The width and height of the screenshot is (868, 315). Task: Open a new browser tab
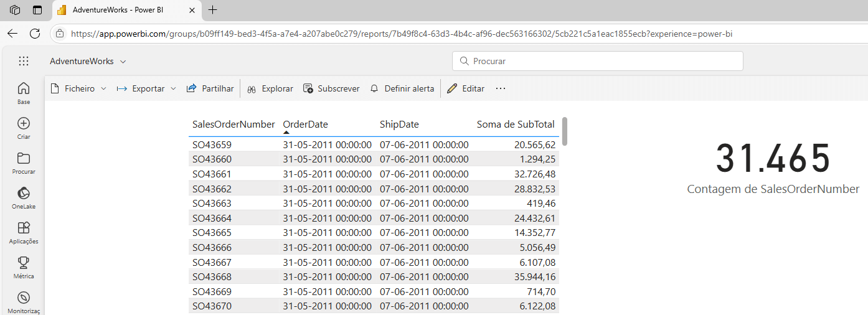click(x=213, y=10)
